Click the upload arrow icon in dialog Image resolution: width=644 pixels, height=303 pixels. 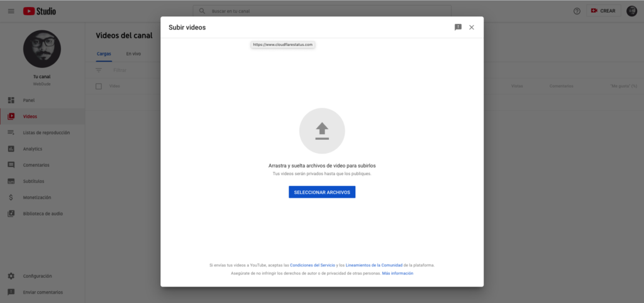coord(322,131)
